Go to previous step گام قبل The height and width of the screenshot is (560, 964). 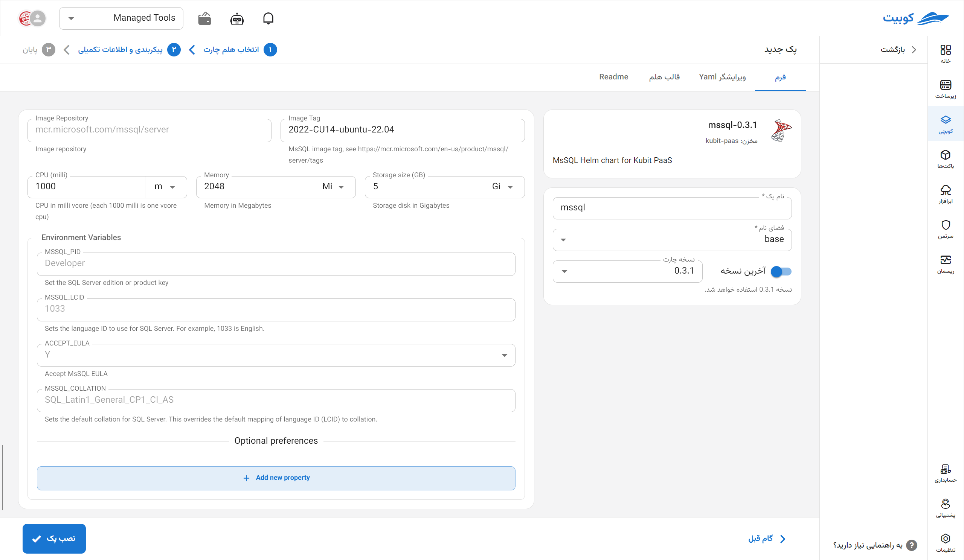click(x=767, y=538)
